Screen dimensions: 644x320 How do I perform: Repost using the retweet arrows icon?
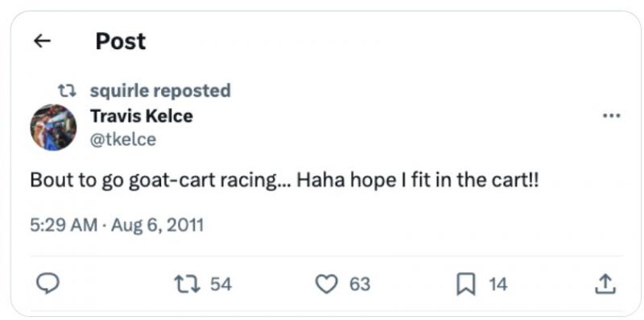tap(188, 285)
